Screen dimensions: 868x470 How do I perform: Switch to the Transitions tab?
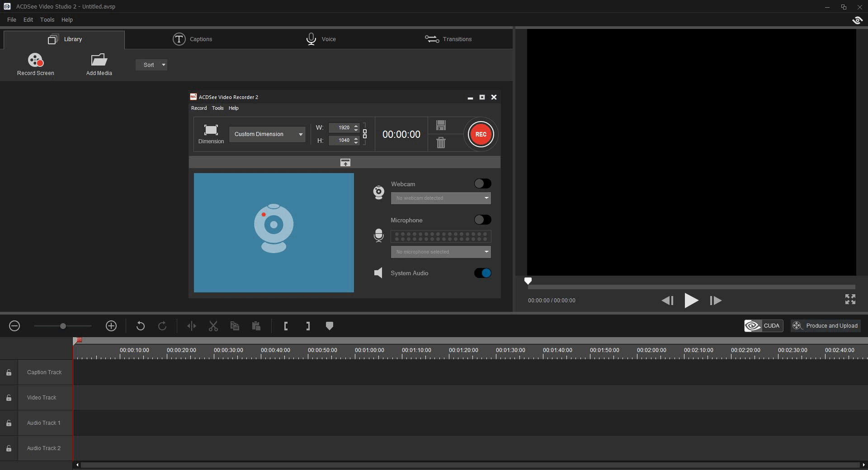pos(448,39)
